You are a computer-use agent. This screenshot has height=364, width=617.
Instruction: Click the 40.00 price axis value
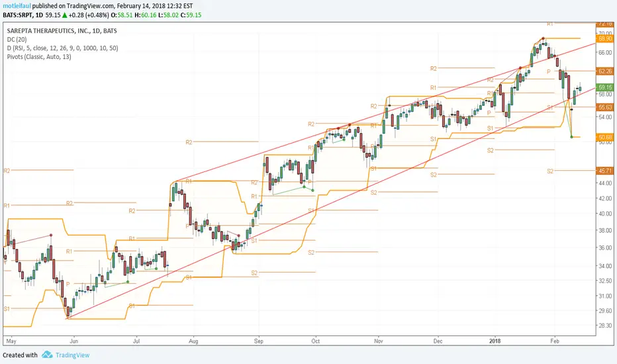click(605, 214)
